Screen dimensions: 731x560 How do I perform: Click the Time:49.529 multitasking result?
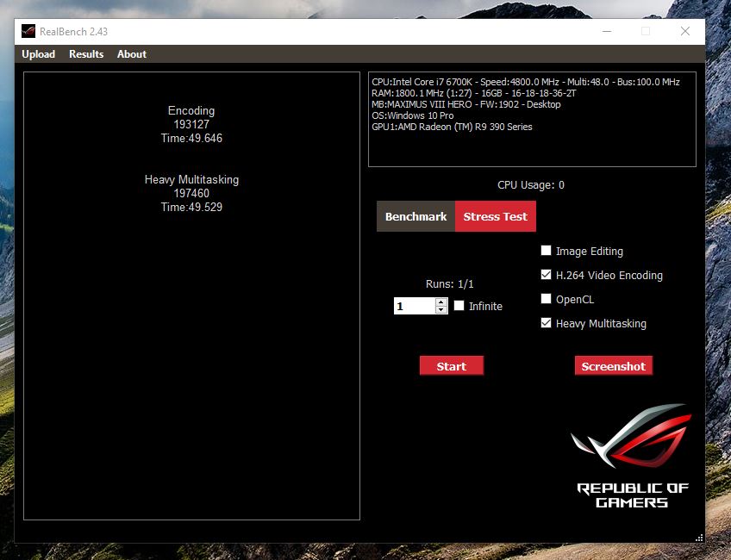(191, 208)
